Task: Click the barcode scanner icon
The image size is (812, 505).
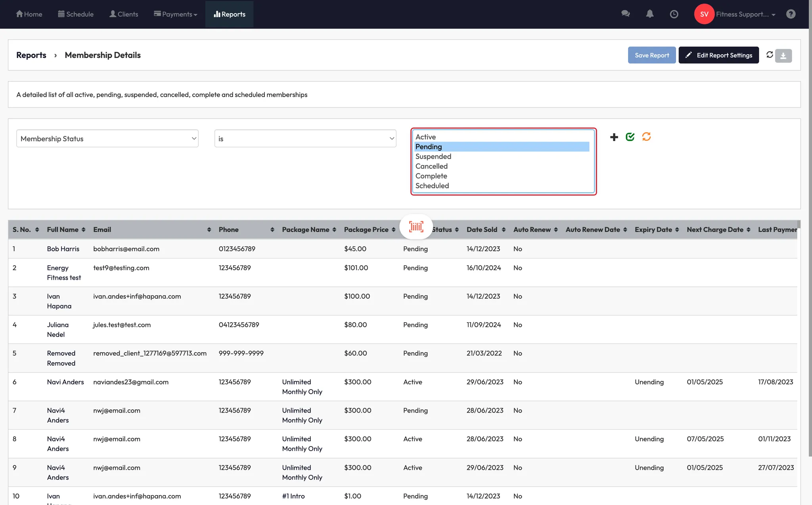Action: point(416,227)
